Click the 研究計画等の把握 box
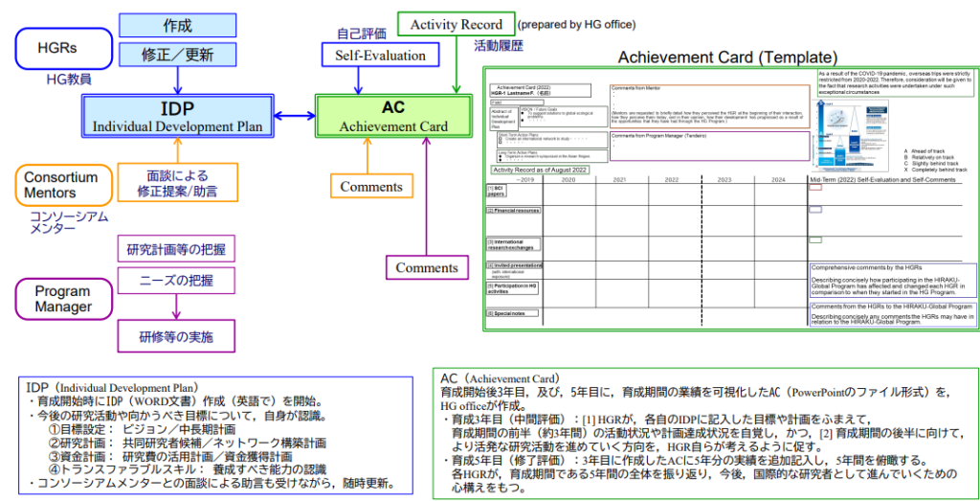 pos(175,251)
